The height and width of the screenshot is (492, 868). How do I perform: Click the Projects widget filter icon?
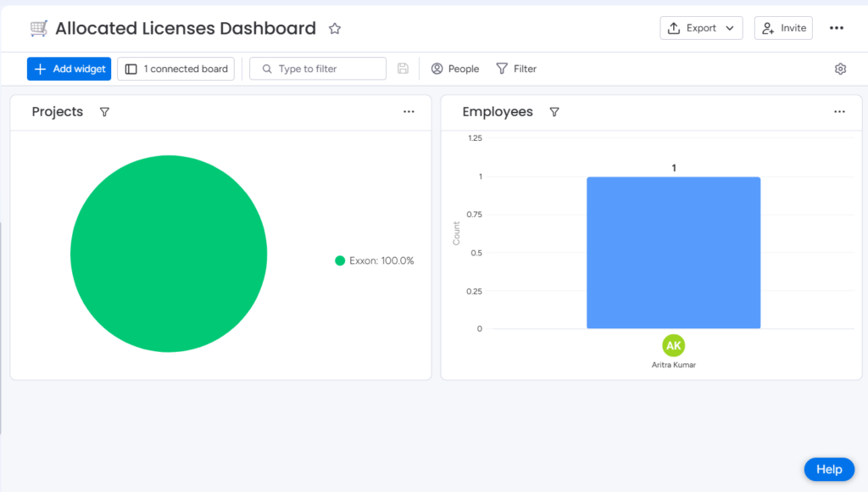coord(104,112)
